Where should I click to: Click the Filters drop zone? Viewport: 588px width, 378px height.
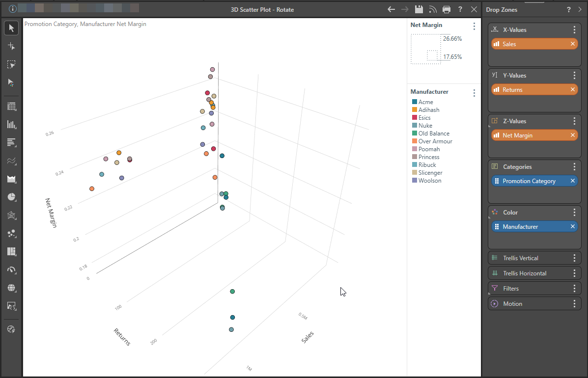534,289
